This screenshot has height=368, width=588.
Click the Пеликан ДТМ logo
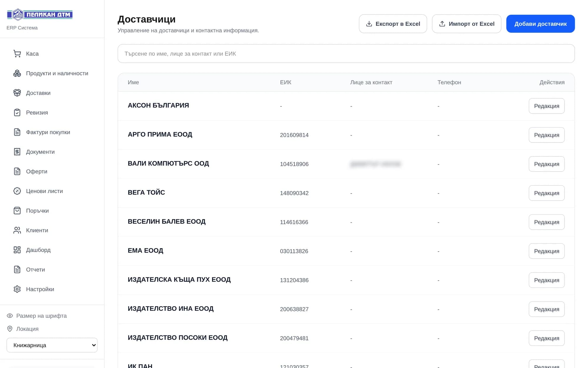pos(40,14)
